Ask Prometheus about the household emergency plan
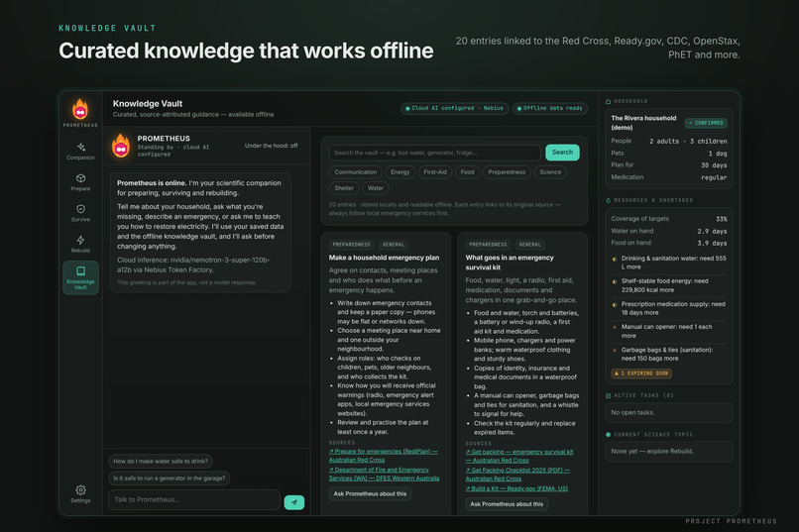The width and height of the screenshot is (799, 532). (x=370, y=493)
